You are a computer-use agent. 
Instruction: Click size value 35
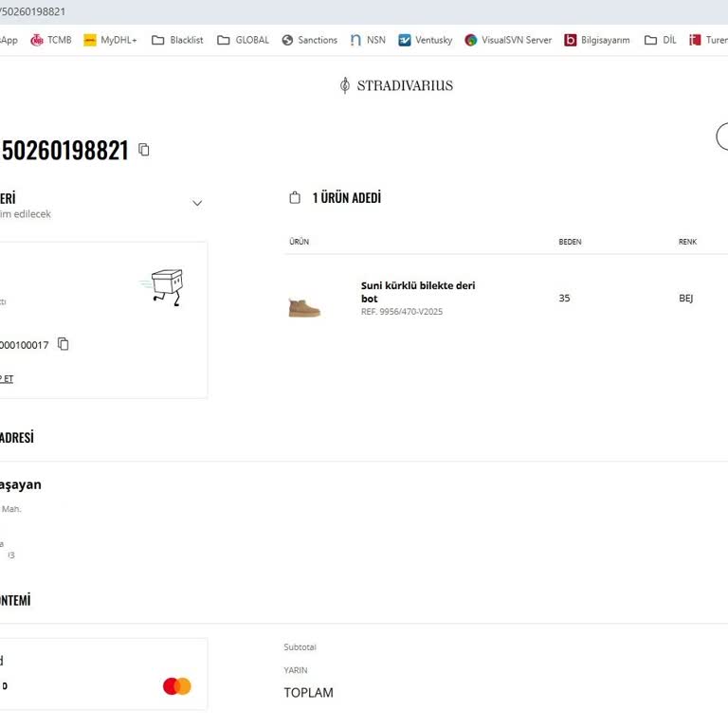[x=564, y=298]
